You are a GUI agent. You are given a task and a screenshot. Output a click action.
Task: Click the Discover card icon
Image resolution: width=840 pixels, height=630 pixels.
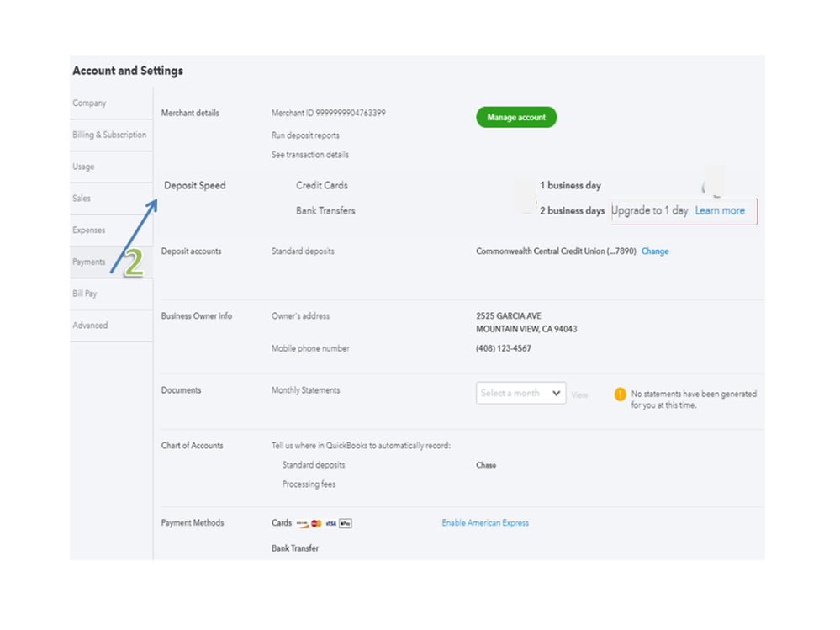pos(302,523)
